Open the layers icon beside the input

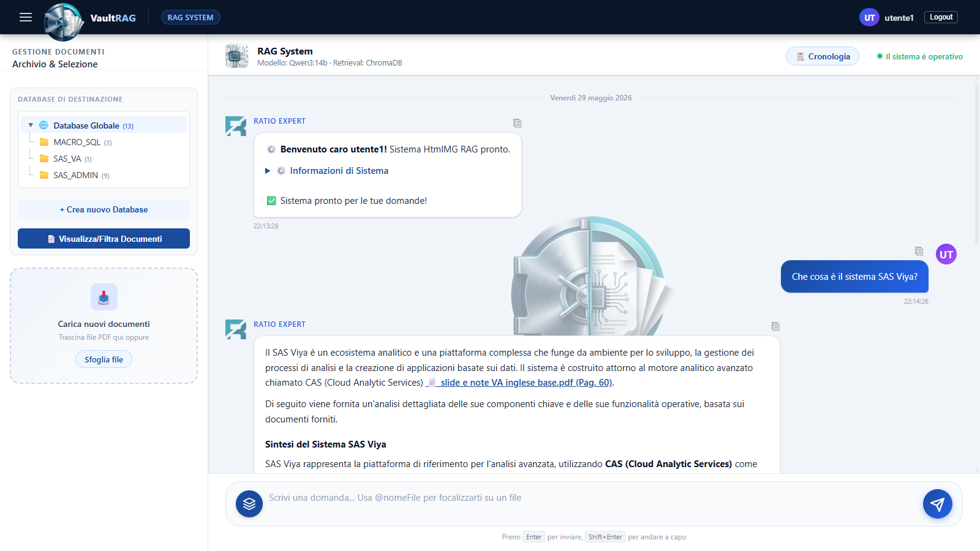249,504
